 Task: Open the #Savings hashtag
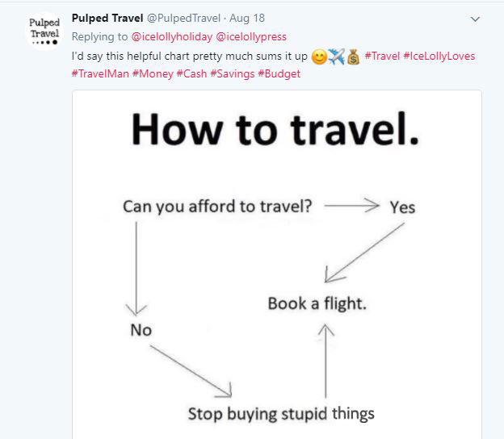tap(233, 74)
